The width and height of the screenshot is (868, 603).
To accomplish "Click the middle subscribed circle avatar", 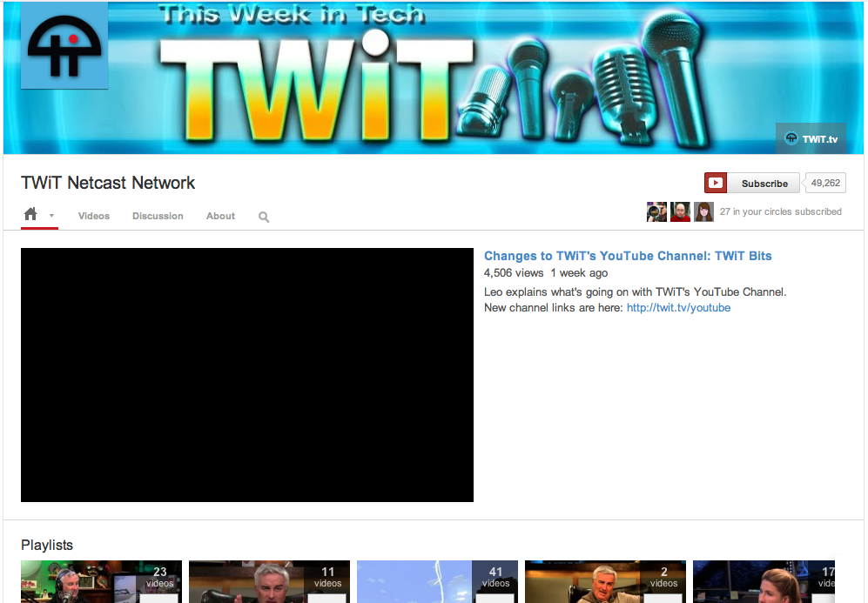I will [x=680, y=211].
